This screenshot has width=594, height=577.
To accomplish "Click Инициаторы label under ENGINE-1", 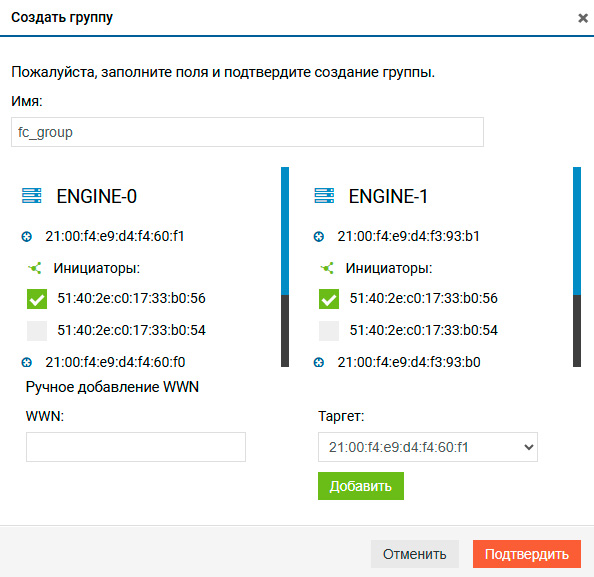I will coord(389,268).
